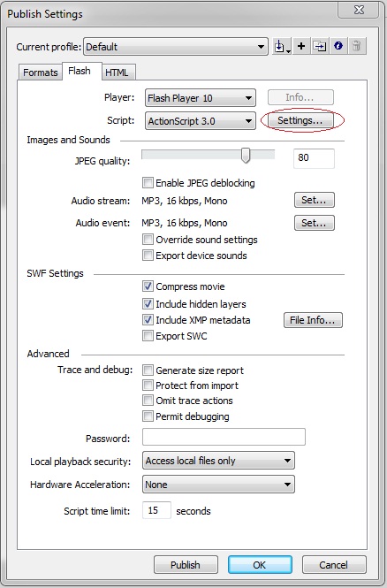
Task: Open the Script ActionScript dropdown
Action: (201, 121)
